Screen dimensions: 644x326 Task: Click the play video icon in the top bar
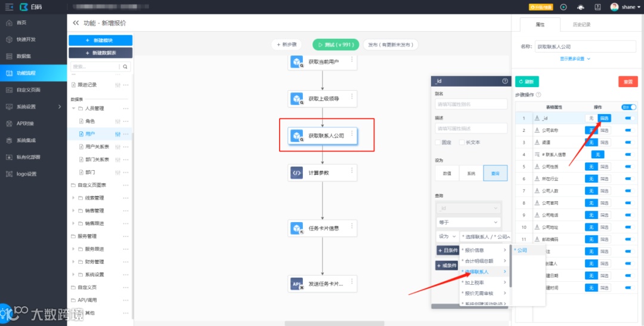(563, 7)
